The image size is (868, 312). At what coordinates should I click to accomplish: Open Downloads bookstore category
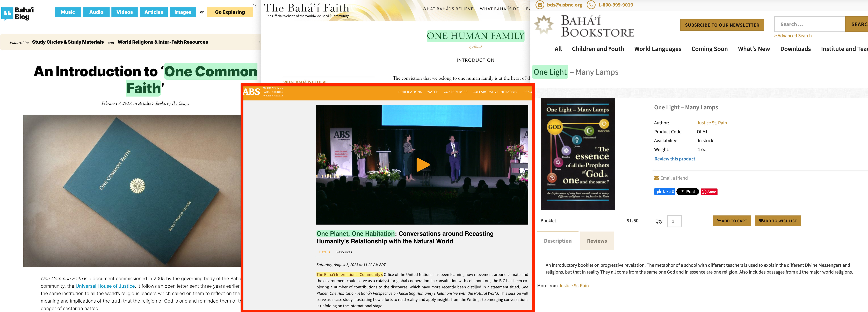pyautogui.click(x=795, y=49)
